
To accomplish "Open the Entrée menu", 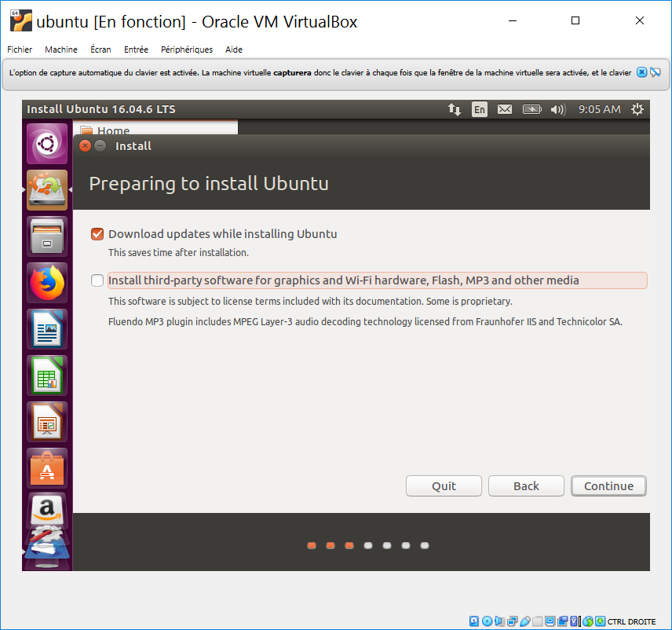I will 137,49.
